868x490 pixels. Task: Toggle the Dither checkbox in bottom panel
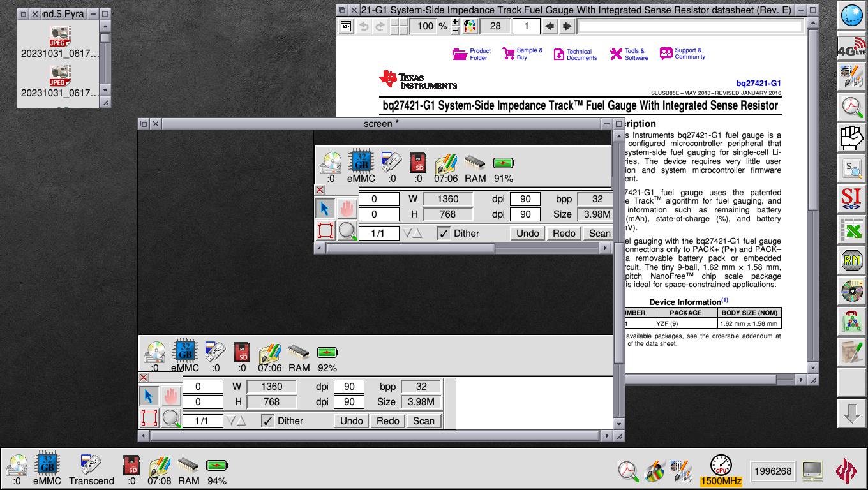[x=267, y=420]
